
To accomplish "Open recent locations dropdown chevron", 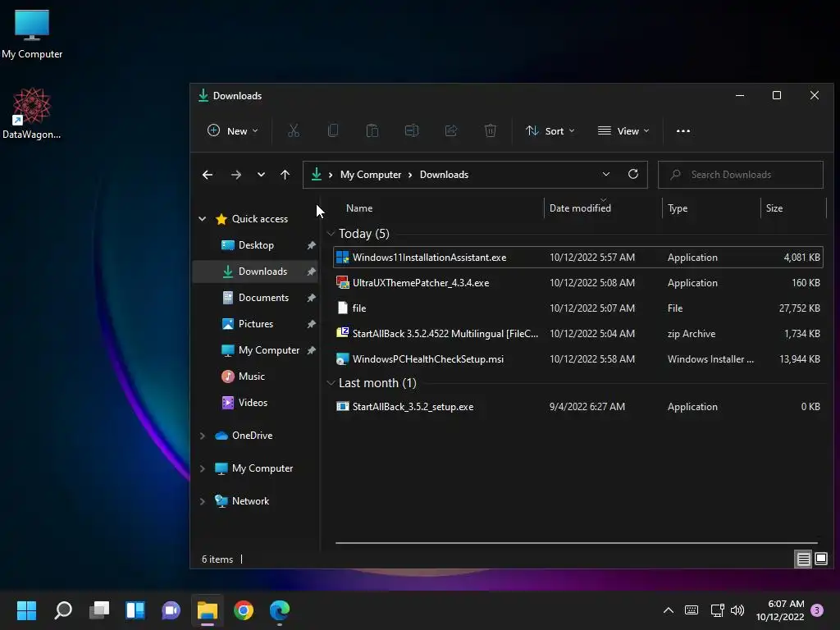I will pos(261,175).
